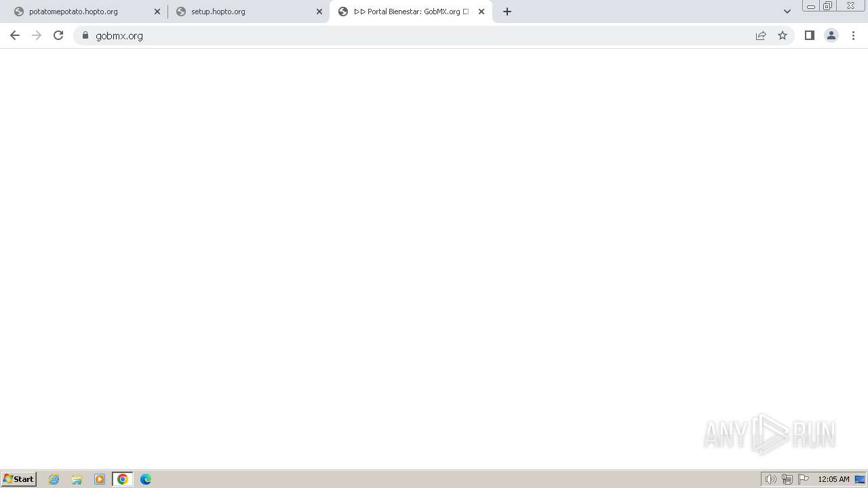Screen dimensions: 868x488
Task: Open Action Center flag icon
Action: point(804,479)
